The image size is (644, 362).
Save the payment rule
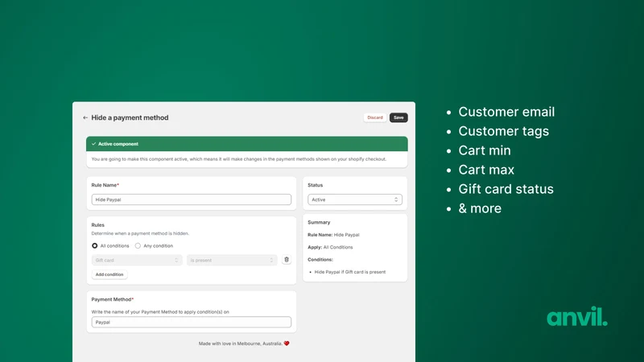(398, 117)
